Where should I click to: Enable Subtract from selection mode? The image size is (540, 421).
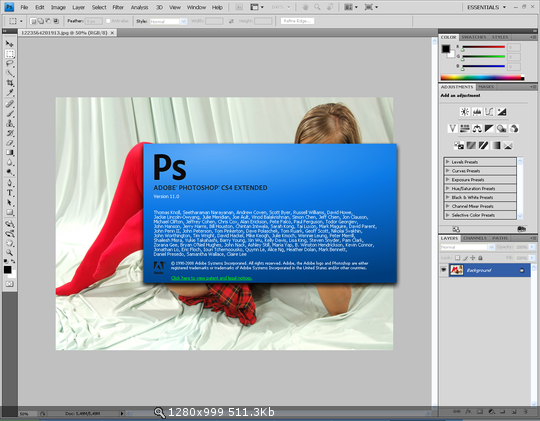48,21
